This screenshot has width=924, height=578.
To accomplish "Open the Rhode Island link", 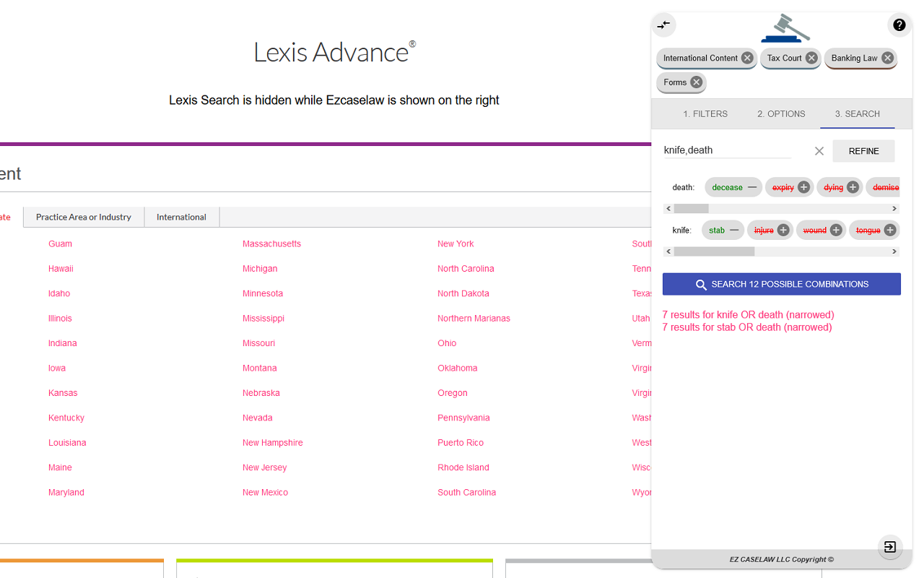I will coord(463,467).
